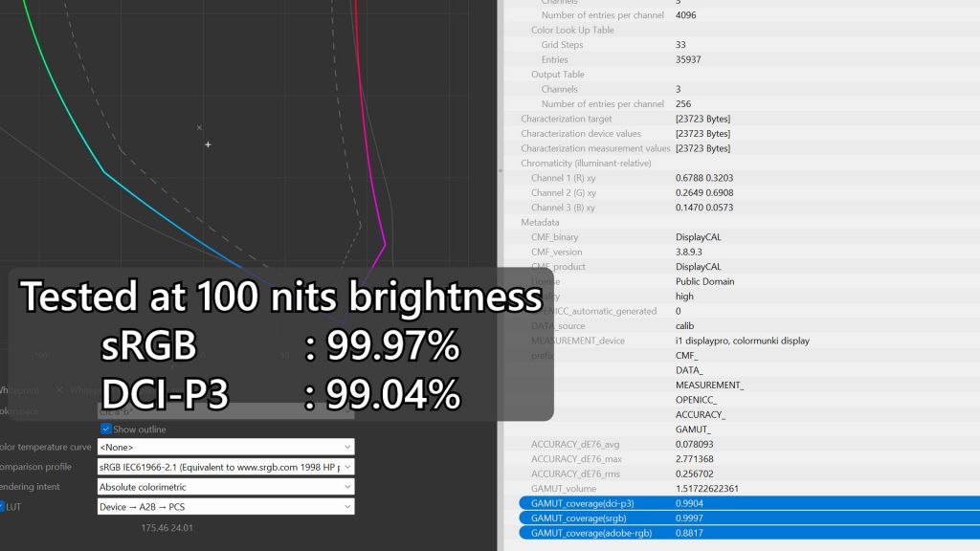Click the Entries value 35937
980x551 pixels.
point(688,59)
